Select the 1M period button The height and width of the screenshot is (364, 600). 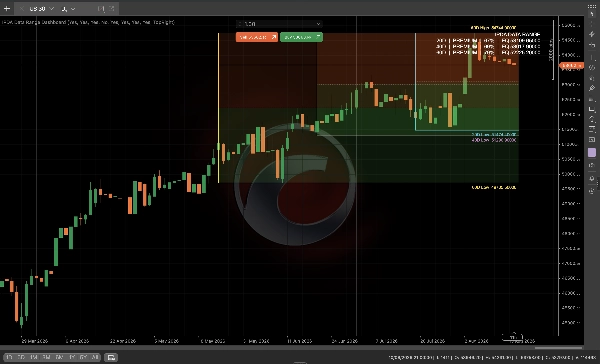pos(34,357)
